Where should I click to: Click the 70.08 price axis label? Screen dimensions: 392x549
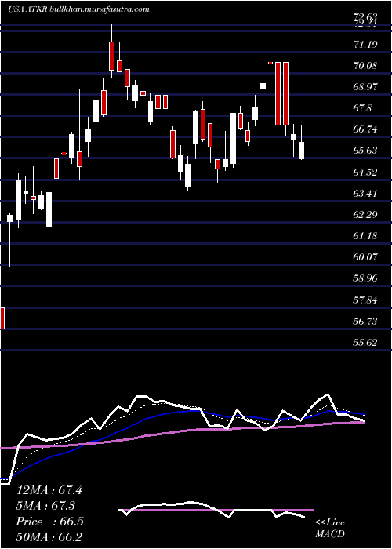pyautogui.click(x=365, y=65)
